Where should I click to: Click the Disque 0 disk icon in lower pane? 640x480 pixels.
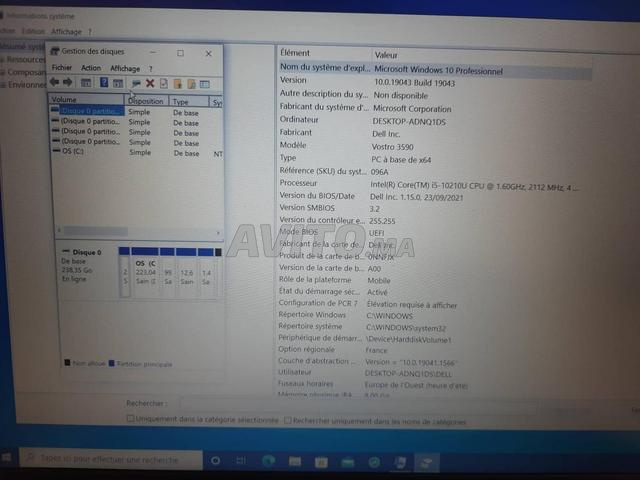tap(65, 251)
